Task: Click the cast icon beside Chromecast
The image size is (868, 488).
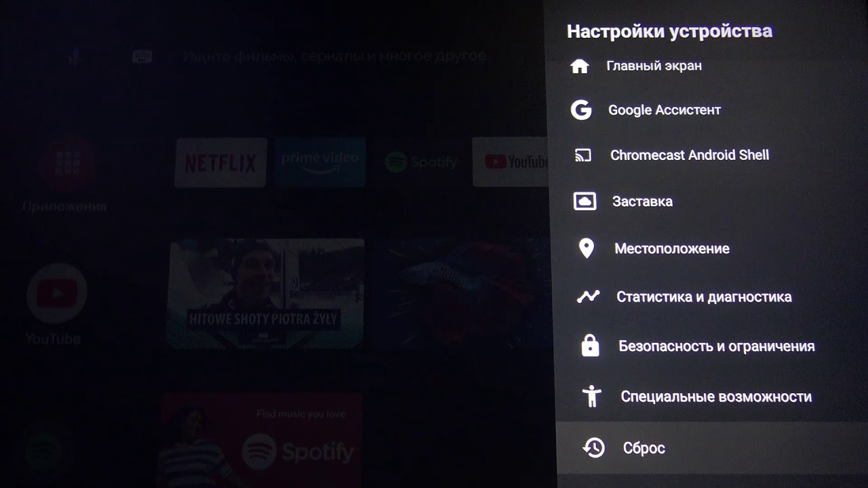Action: [583, 156]
